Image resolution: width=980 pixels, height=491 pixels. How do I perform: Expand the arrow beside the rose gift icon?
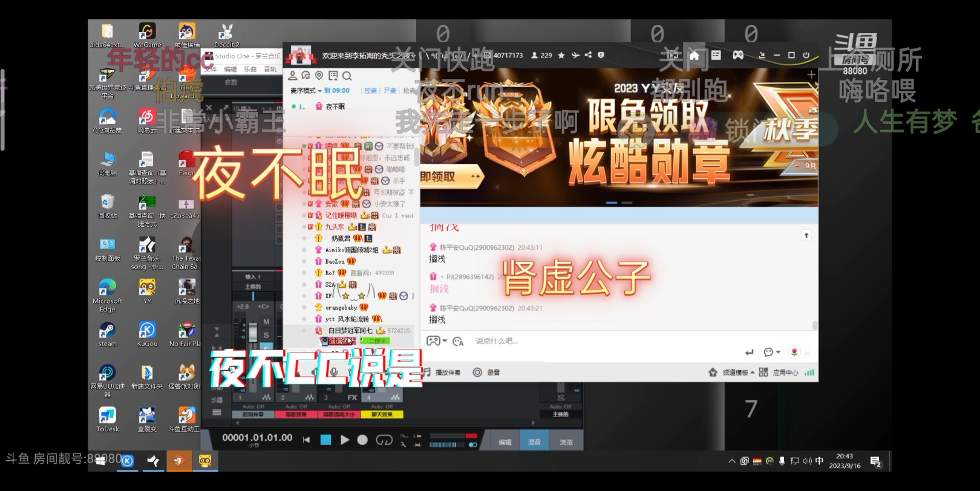(806, 353)
